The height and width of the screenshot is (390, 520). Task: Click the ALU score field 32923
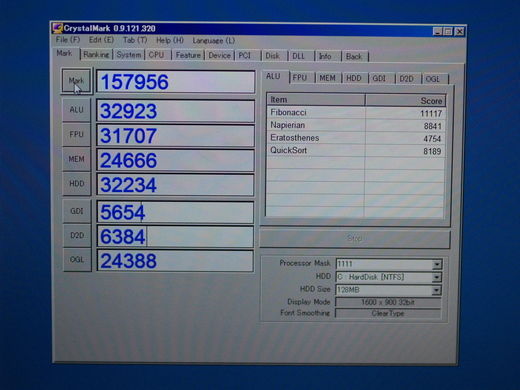click(x=175, y=111)
